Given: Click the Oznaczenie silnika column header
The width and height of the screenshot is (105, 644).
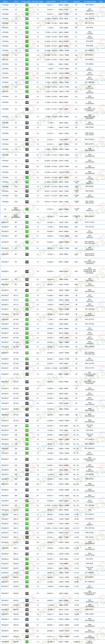Looking at the screenshot, I should pyautogui.click(x=90, y=1).
